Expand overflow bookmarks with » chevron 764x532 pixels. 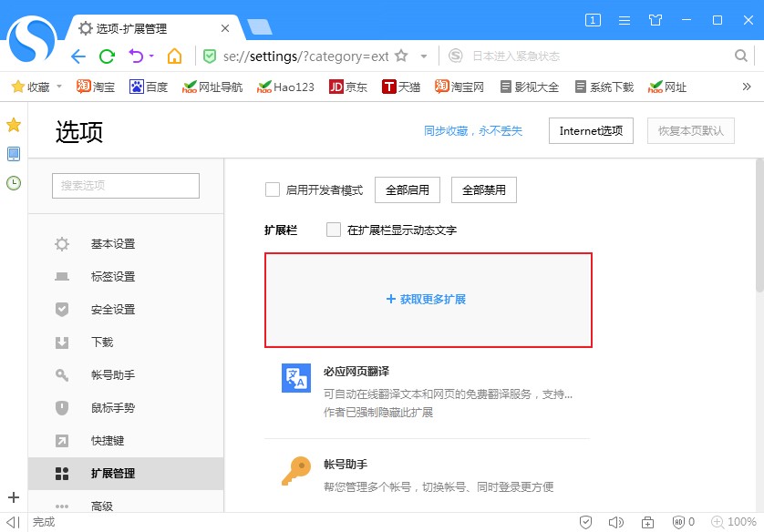(x=746, y=87)
